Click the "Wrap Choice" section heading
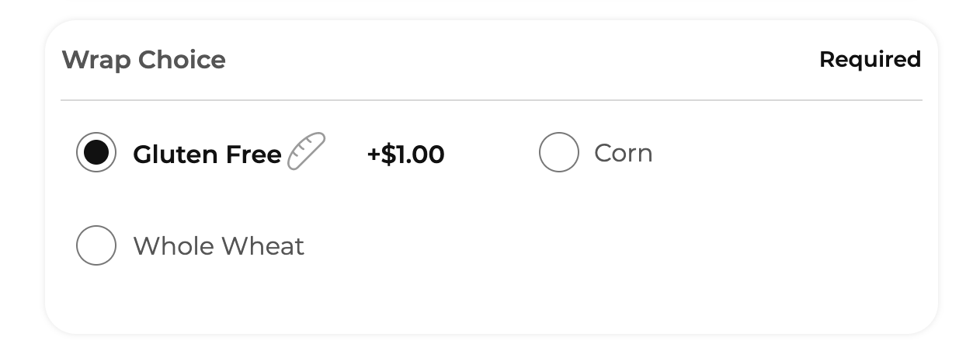 coord(144,60)
